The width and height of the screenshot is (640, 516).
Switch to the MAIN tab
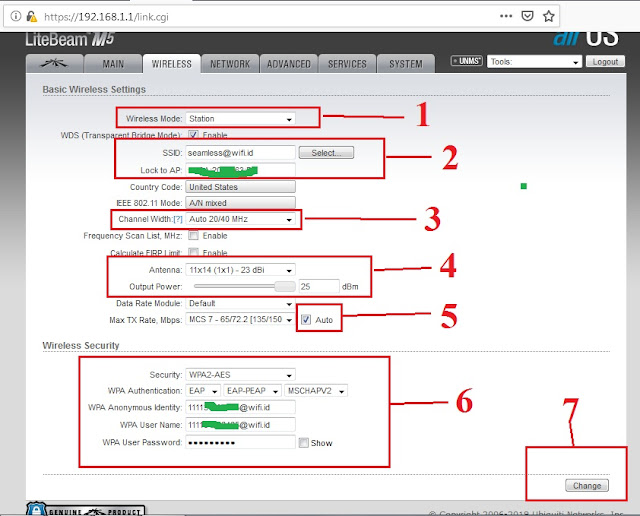[113, 64]
